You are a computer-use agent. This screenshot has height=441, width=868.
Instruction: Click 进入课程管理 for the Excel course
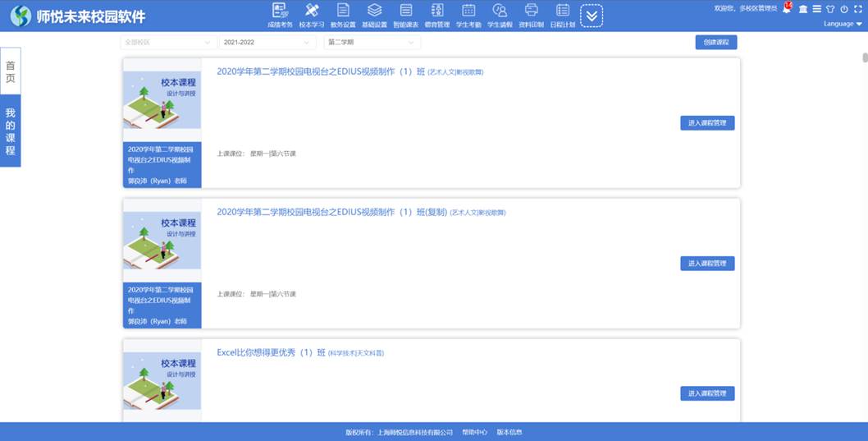point(707,393)
